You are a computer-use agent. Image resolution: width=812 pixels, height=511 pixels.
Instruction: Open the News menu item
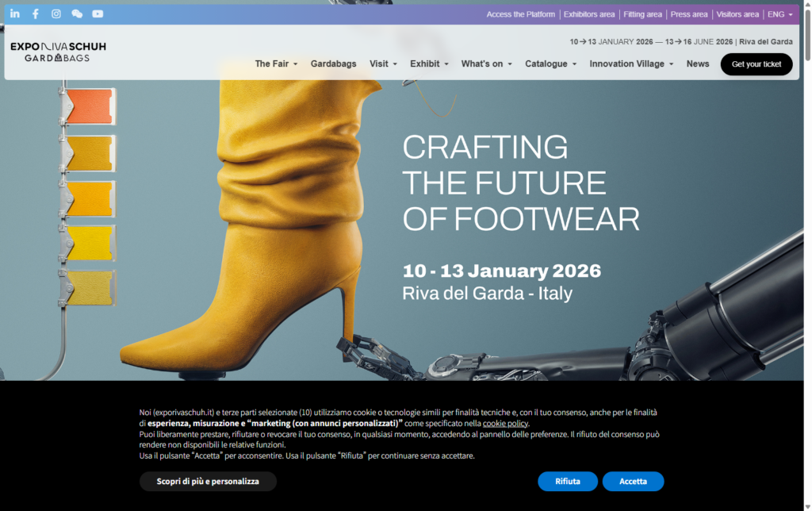[x=698, y=63]
